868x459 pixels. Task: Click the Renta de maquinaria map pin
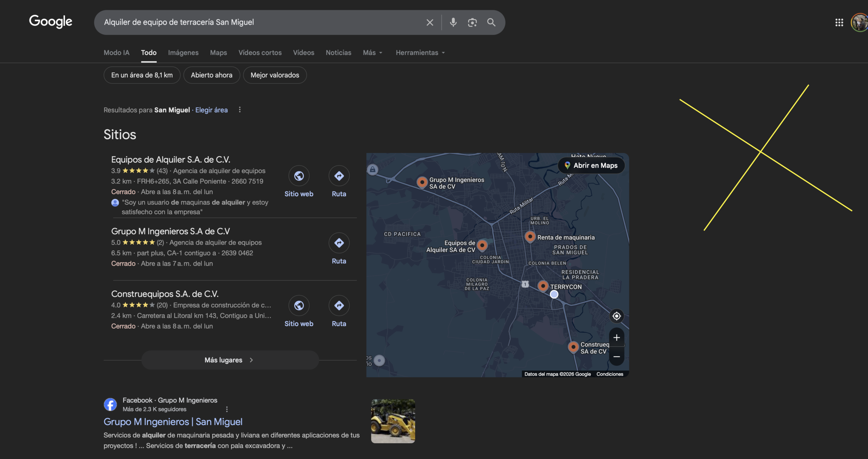coord(530,236)
